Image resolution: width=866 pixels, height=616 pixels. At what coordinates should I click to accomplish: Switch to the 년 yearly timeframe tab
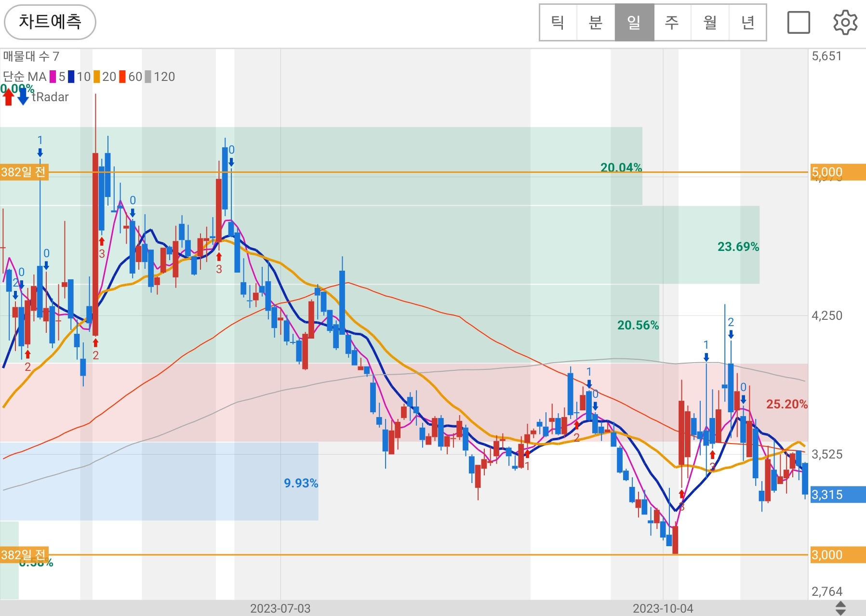tap(747, 22)
